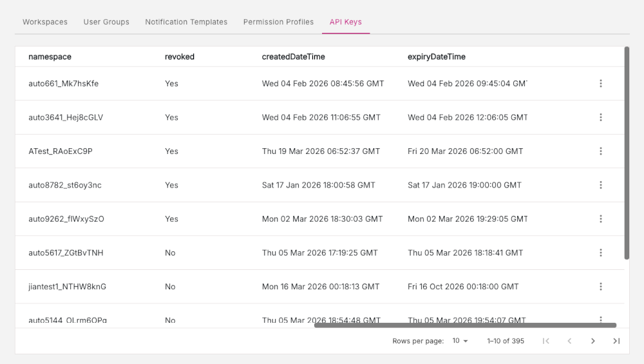
Task: Open the actions menu for jiantest1_NTHW8knG
Action: coord(600,287)
